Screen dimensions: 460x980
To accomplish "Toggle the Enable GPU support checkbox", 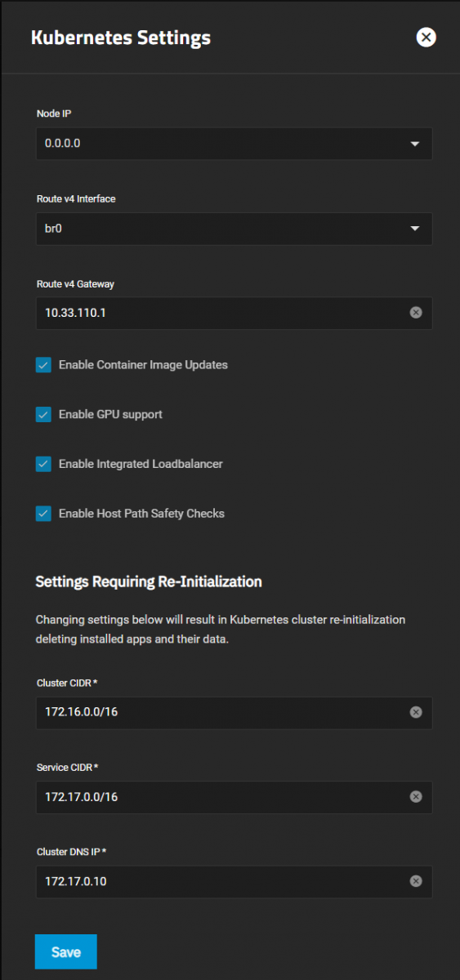I will click(43, 415).
